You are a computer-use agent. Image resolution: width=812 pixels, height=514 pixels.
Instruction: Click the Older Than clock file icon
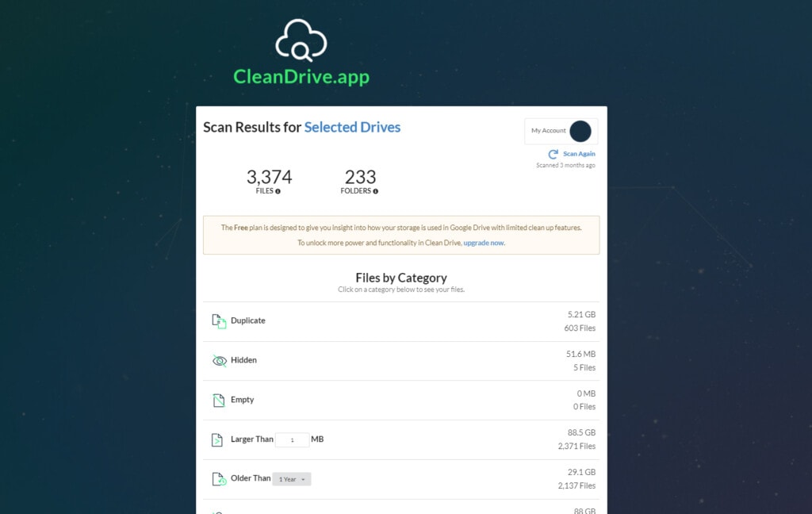pyautogui.click(x=219, y=479)
